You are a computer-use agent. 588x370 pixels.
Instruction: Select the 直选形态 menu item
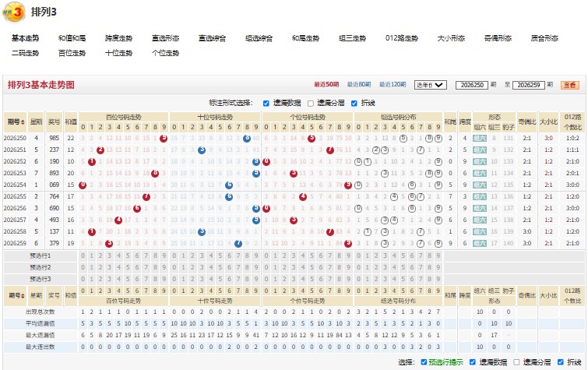165,38
